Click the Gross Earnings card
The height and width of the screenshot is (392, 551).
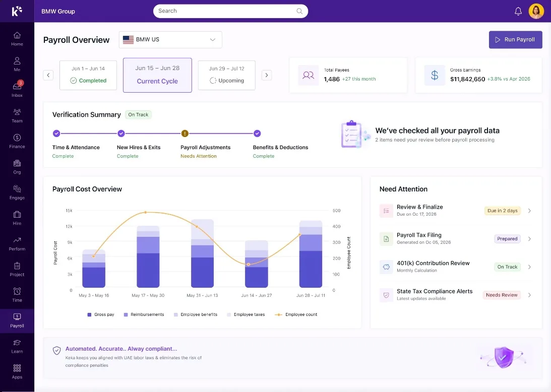(478, 75)
